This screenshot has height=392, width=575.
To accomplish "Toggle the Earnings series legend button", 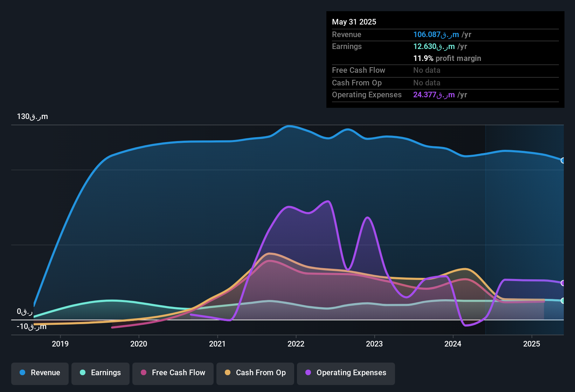I will coord(101,373).
